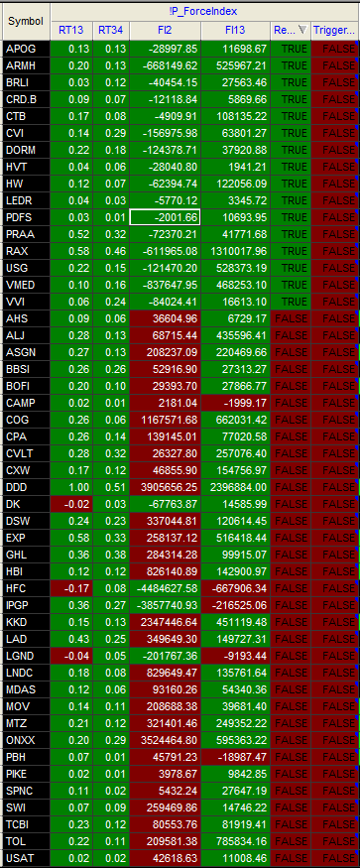360x868 pixels.
Task: Click the Symbol column header
Action: click(26, 21)
